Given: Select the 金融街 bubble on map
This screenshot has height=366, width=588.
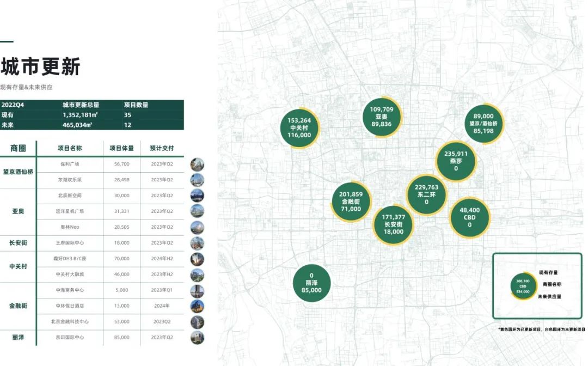Looking at the screenshot, I should [x=351, y=202].
